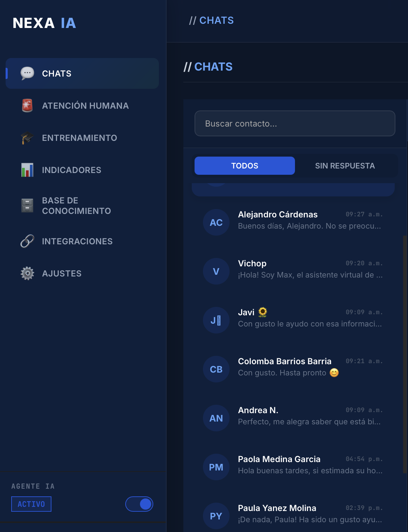The width and height of the screenshot is (408, 532).
Task: Click the Chats speech bubble icon
Action: point(27,73)
